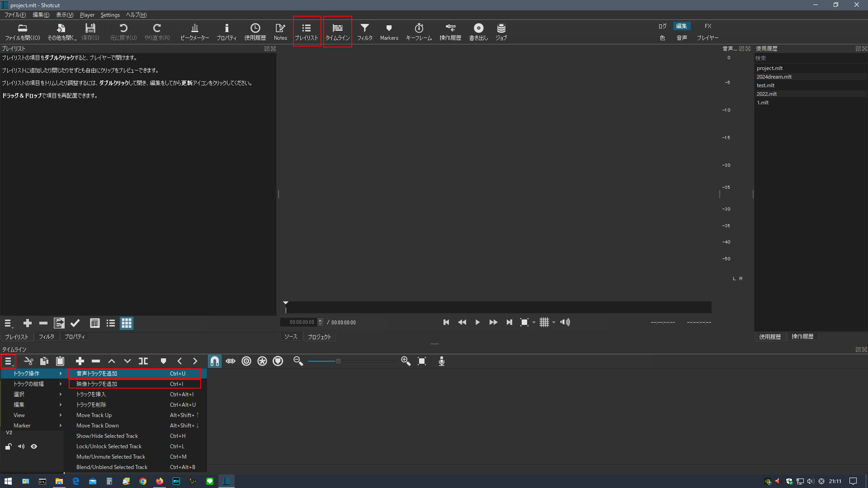Open the Properties panel icon in toolbar

[226, 32]
